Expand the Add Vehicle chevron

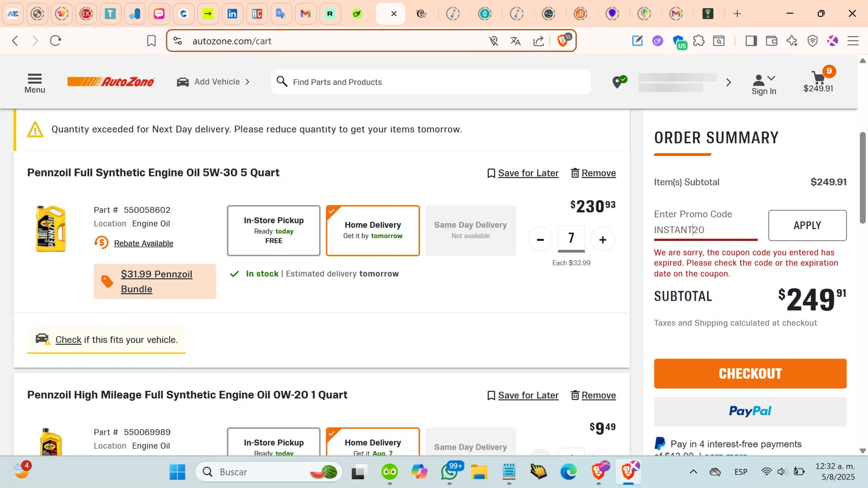pos(248,82)
